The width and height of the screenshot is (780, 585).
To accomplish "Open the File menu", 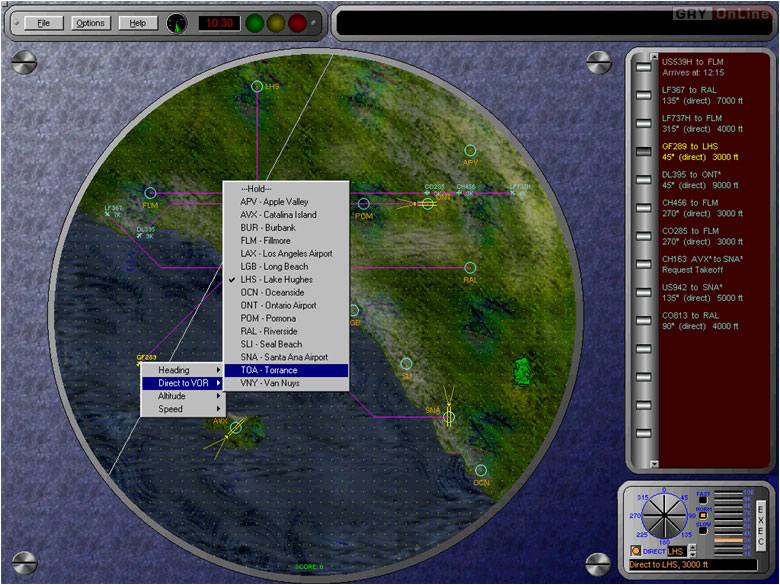I will click(x=44, y=23).
